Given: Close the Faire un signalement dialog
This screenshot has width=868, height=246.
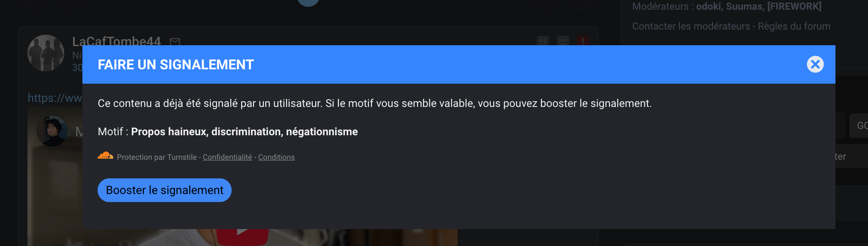Looking at the screenshot, I should (815, 64).
